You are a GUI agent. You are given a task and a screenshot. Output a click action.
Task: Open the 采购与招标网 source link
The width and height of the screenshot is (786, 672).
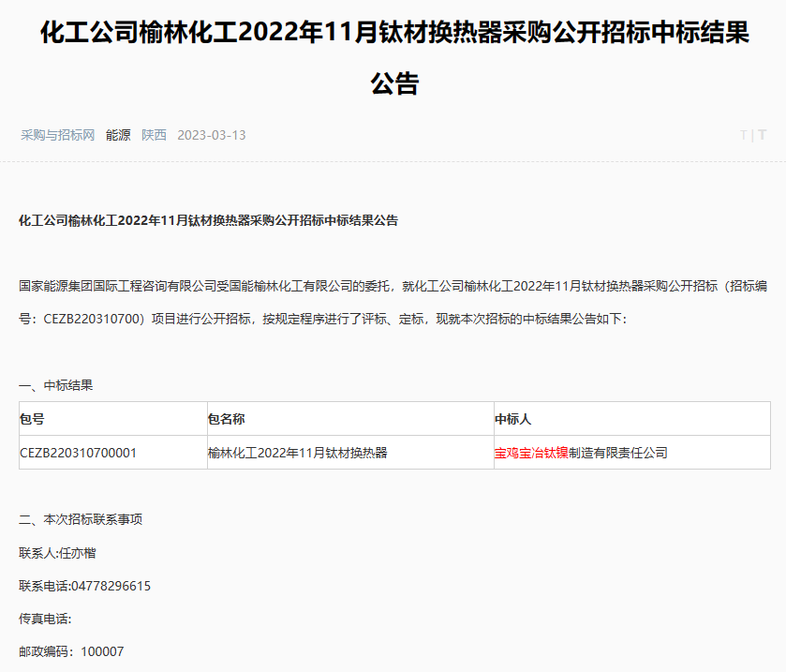coord(58,135)
